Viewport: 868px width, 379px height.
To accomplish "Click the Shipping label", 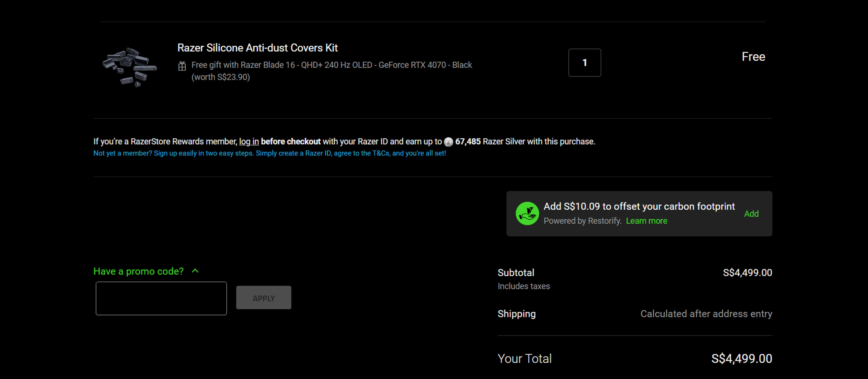I will pos(517,314).
